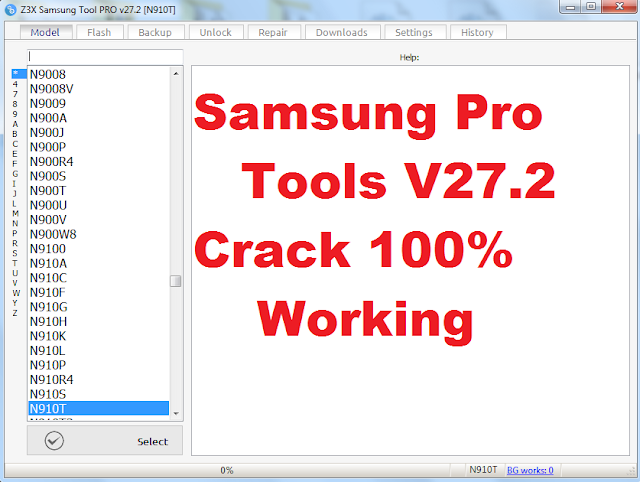Image resolution: width=640 pixels, height=482 pixels.
Task: Filter models by index letter M
Action: coord(15,213)
